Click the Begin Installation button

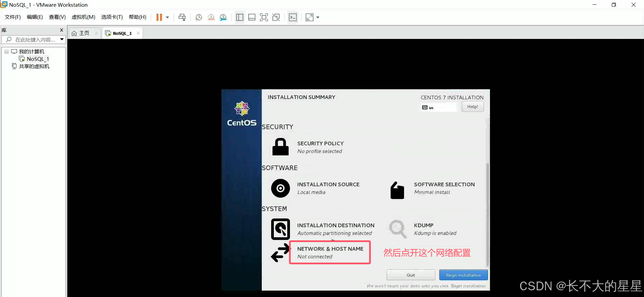click(x=463, y=275)
